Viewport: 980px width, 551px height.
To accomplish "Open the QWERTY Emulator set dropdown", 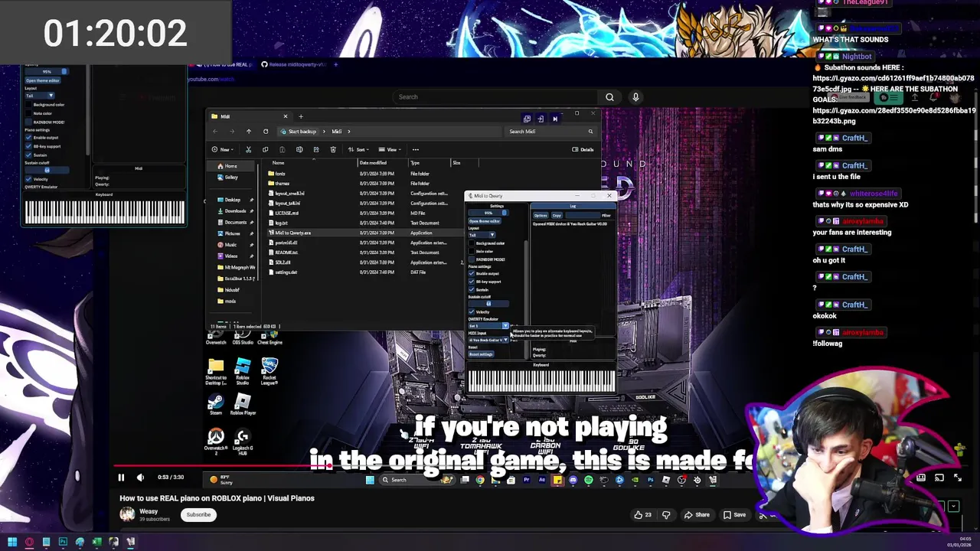I will pyautogui.click(x=488, y=326).
